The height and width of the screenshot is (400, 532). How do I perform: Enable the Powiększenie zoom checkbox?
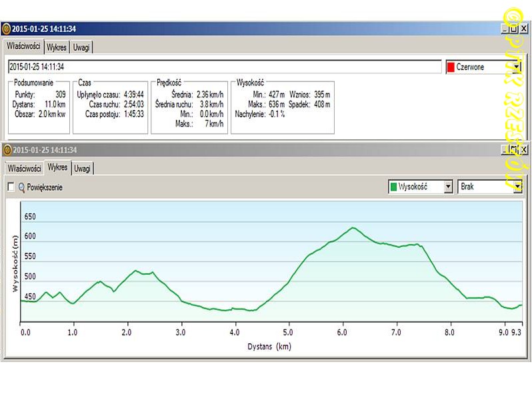click(x=11, y=187)
